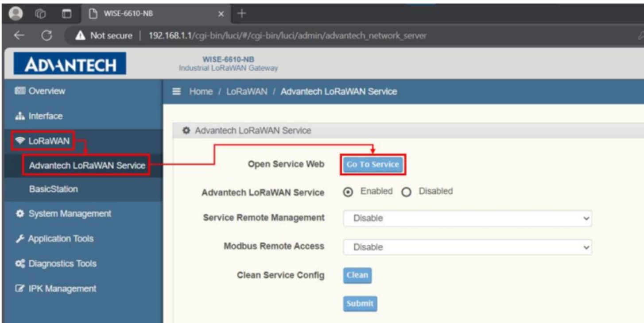The width and height of the screenshot is (644, 323).
Task: Select the Enabled radio button
Action: point(348,192)
